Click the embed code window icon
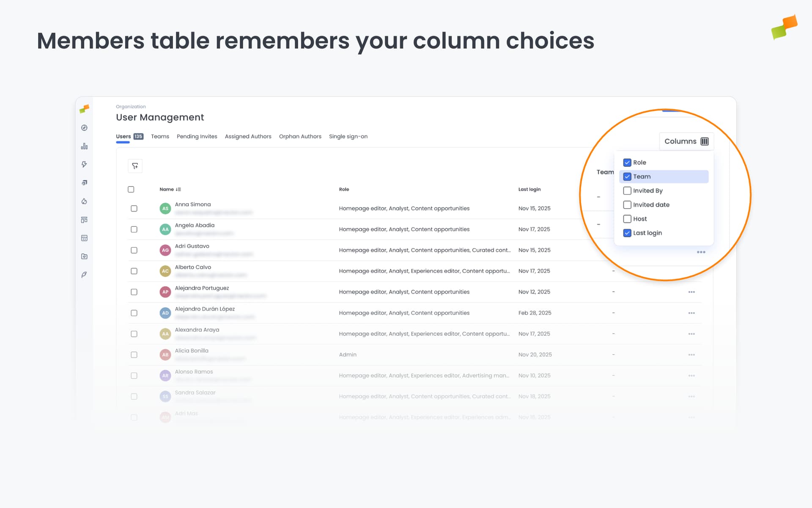Viewport: 812px width, 508px height. (84, 237)
